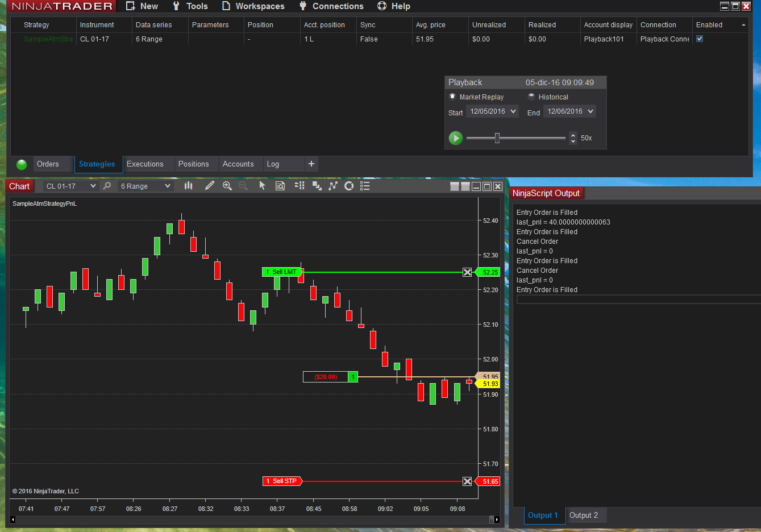
Task: Open the Connections menu
Action: (x=331, y=6)
